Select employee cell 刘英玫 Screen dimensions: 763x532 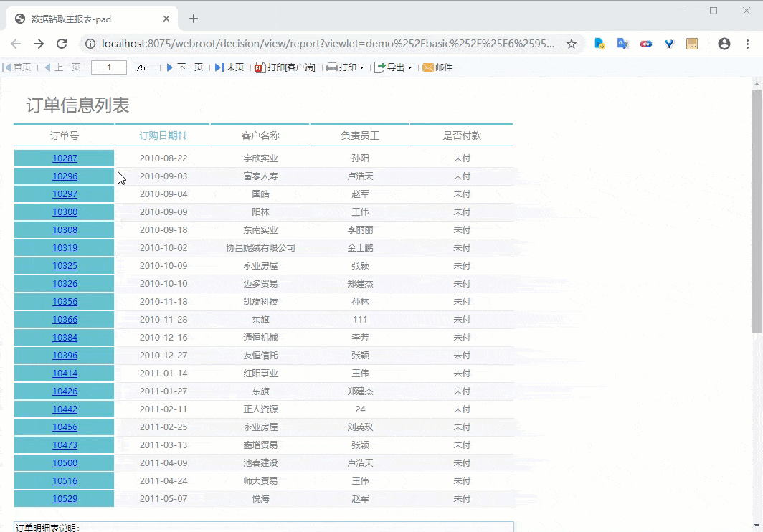point(360,427)
